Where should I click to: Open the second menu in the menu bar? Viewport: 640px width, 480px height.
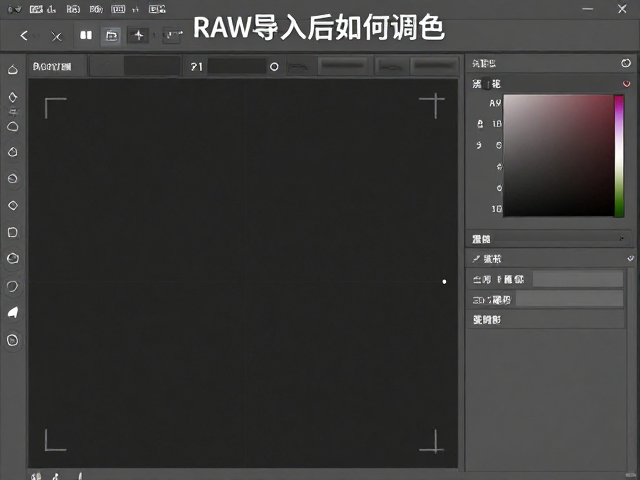coord(73,9)
